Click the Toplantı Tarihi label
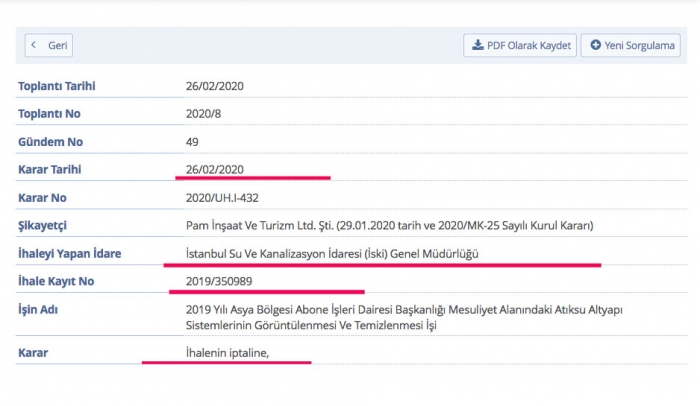Screen dimensions: 700x406 coord(57,86)
